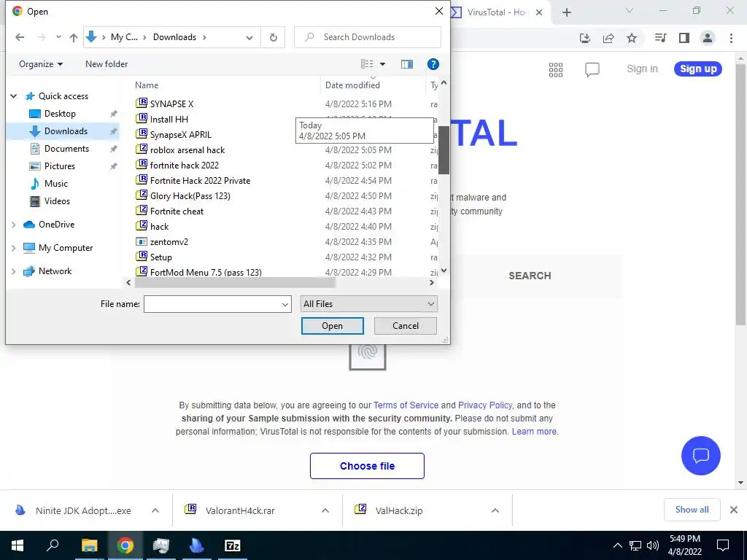Click the SEARCH tab on VirusTotal

pos(530,276)
